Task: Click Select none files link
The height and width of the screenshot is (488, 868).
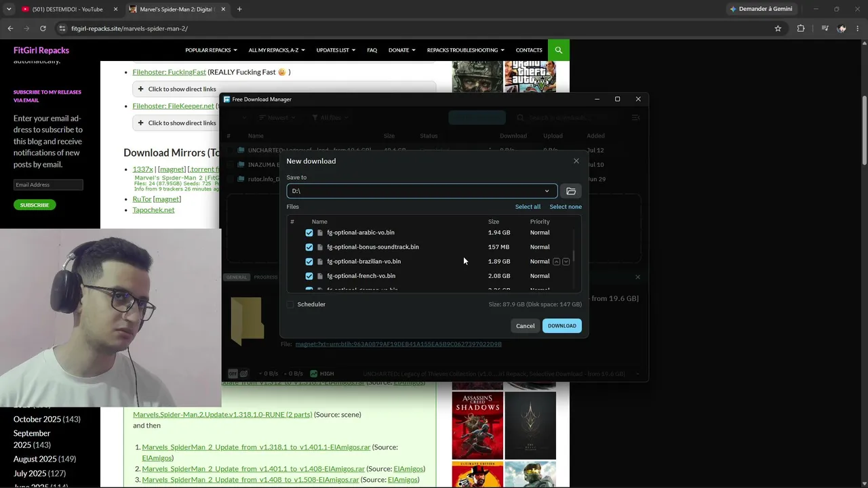Action: click(566, 207)
